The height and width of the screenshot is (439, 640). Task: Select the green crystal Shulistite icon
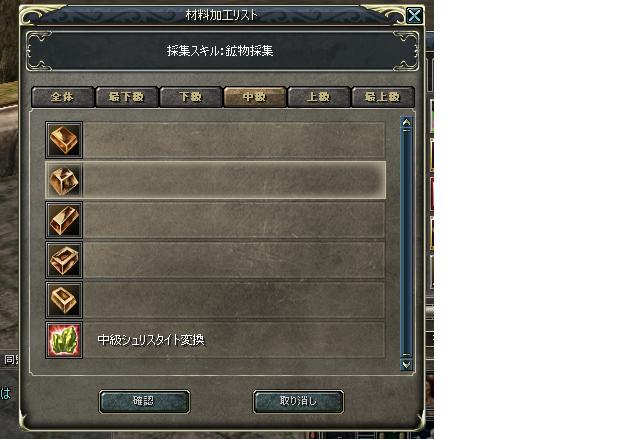(64, 340)
